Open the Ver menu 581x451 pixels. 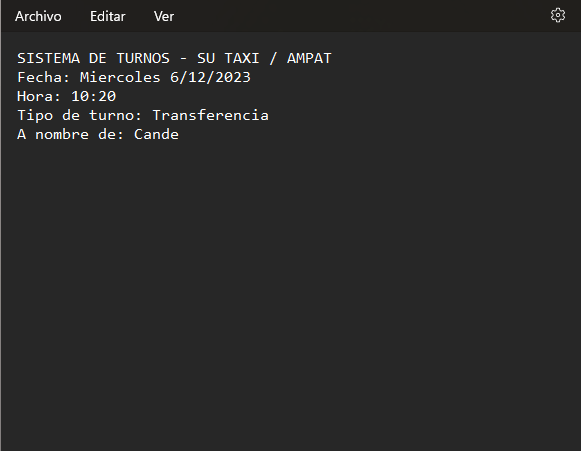click(x=164, y=16)
